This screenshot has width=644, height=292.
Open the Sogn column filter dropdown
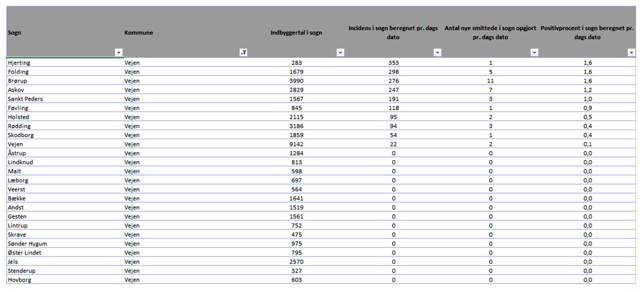[x=119, y=53]
